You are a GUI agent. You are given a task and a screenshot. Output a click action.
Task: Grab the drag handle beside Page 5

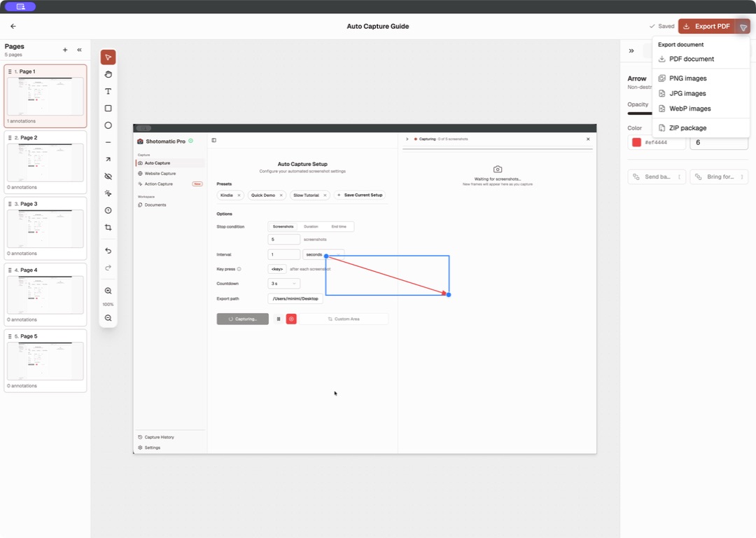click(10, 336)
